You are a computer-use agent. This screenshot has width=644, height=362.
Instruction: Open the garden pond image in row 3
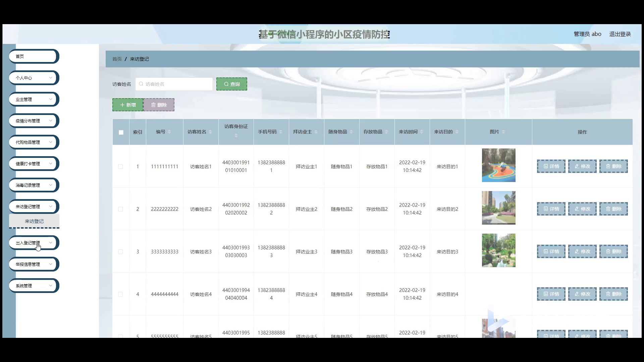pos(498,250)
